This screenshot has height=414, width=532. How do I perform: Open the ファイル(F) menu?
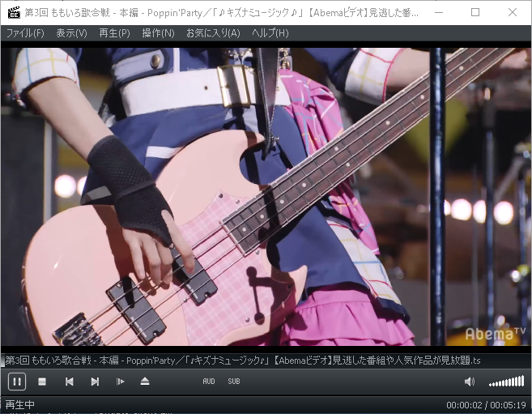point(25,33)
